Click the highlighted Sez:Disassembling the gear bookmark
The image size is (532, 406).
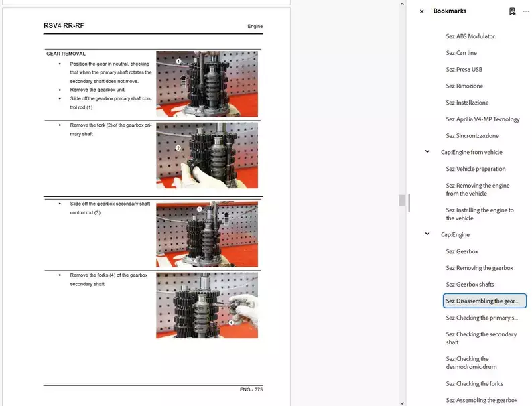point(484,301)
